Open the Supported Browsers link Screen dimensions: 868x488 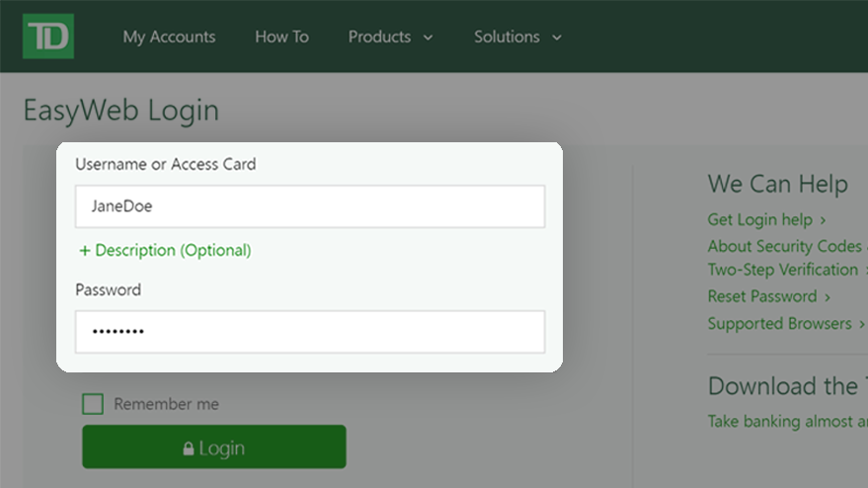[786, 323]
